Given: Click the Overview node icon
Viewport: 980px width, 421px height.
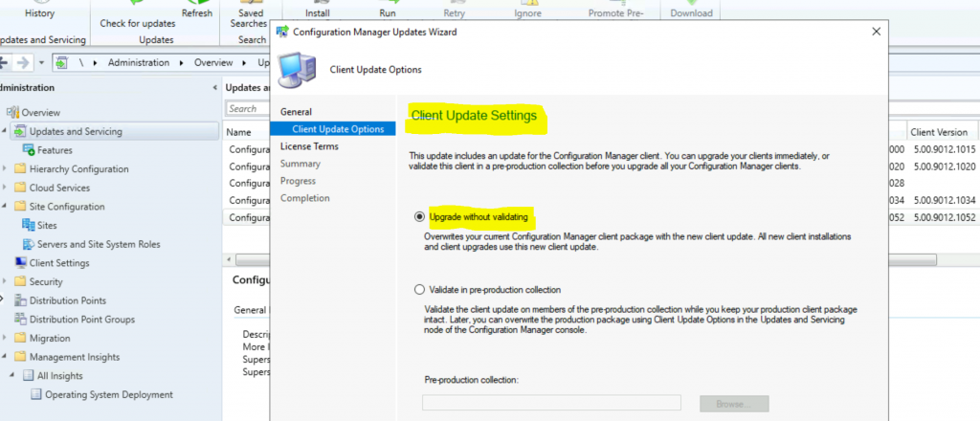Looking at the screenshot, I should click(13, 113).
